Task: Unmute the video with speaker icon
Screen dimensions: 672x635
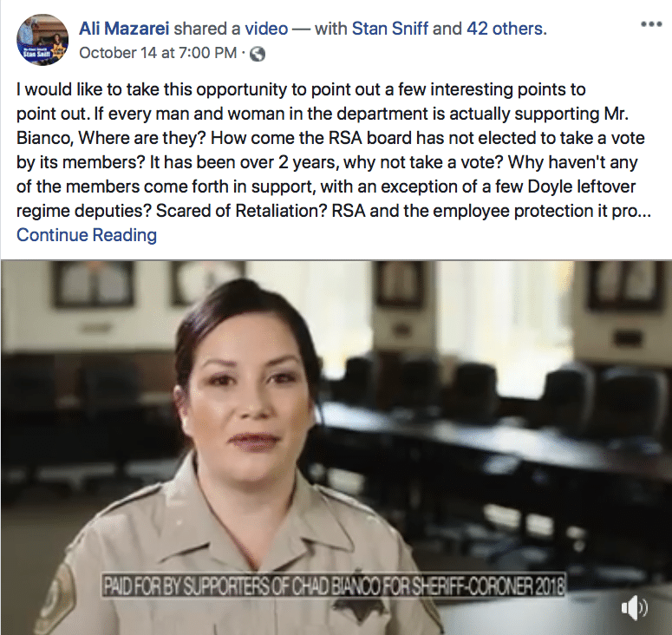Action: 635,608
